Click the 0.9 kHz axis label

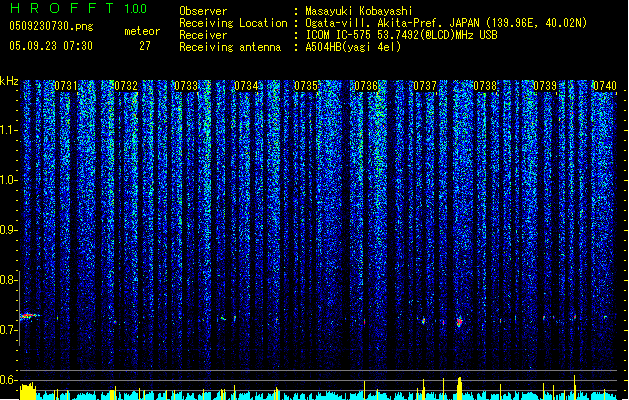[8, 230]
